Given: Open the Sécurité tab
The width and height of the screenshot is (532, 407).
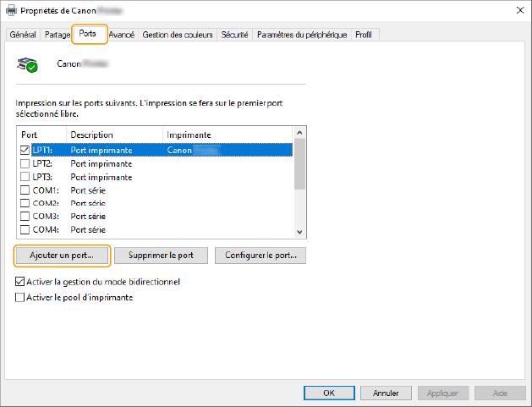Looking at the screenshot, I should [x=234, y=35].
